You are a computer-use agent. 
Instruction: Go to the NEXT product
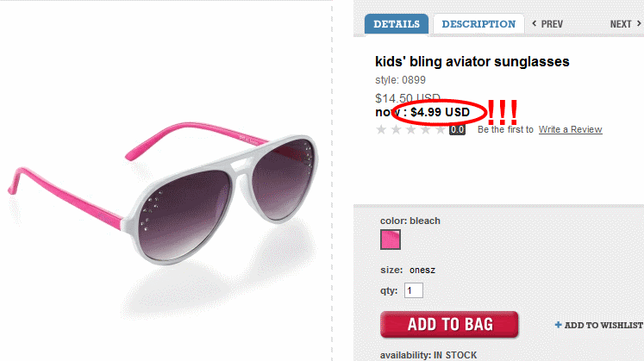621,24
